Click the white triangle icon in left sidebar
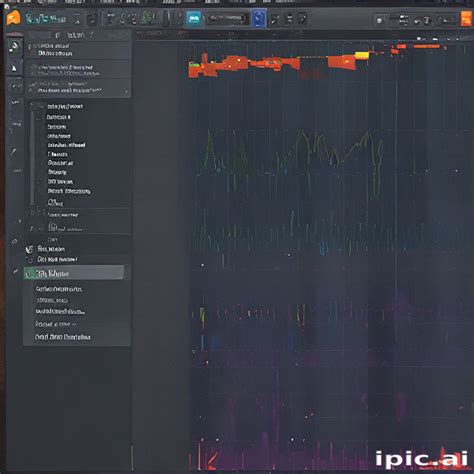This screenshot has height=474, width=474. click(x=14, y=68)
